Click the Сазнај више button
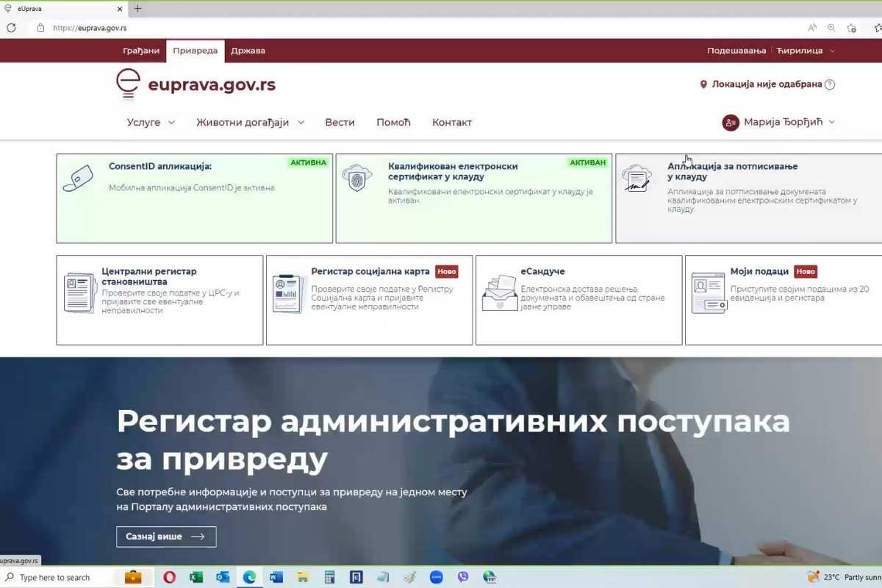The height and width of the screenshot is (588, 882). coord(166,537)
